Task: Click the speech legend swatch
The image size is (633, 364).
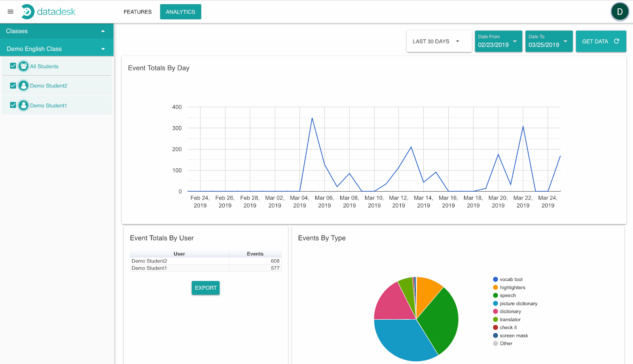Action: pyautogui.click(x=495, y=295)
